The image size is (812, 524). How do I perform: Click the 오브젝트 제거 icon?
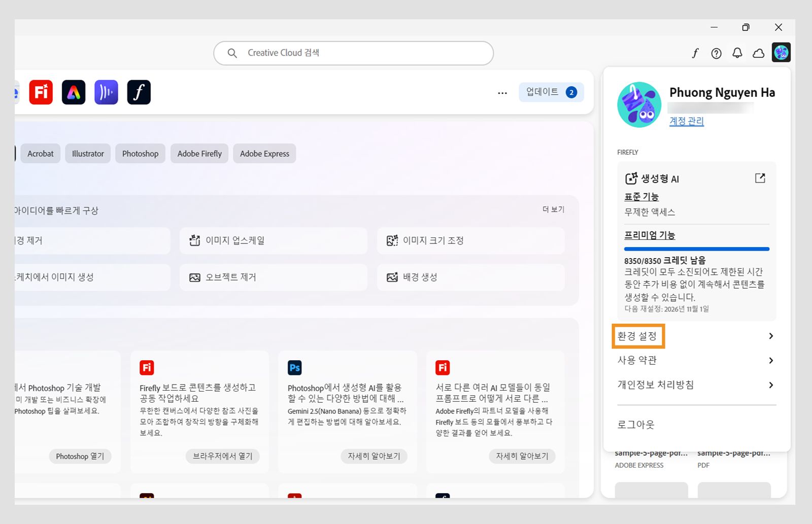tap(195, 277)
